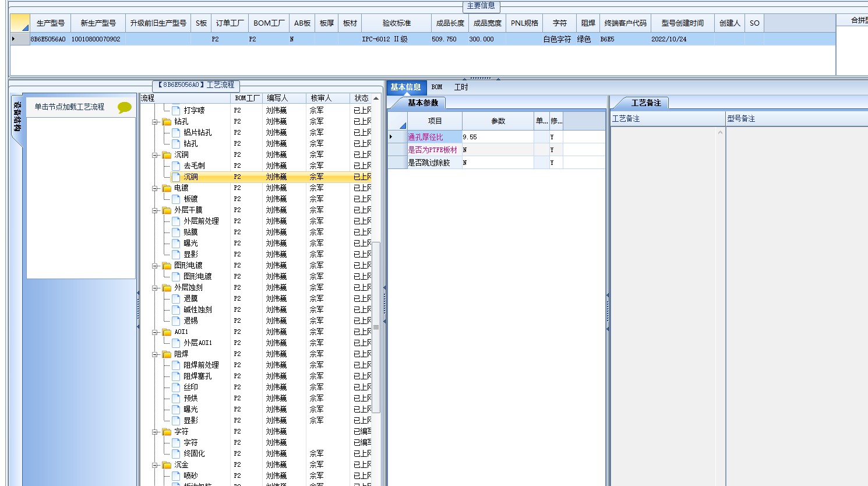Click the document icon beside 贴膜
Viewport: 868px width, 486px height.
pos(176,232)
